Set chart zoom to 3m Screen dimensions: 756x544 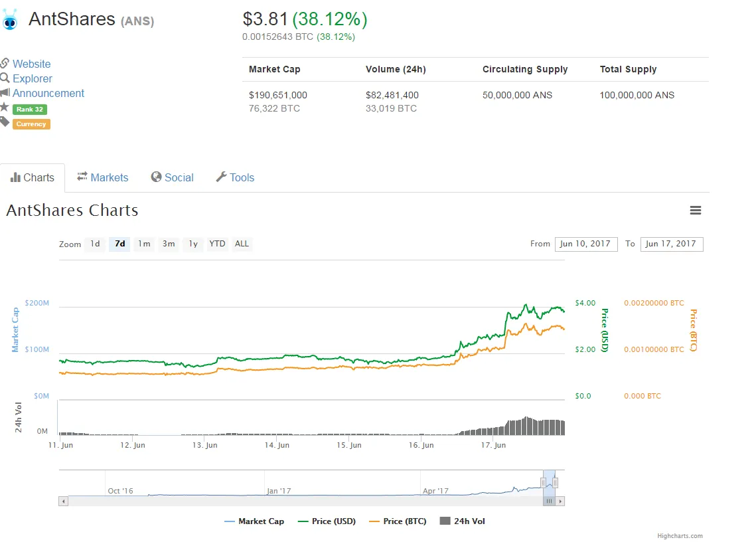[x=169, y=244]
